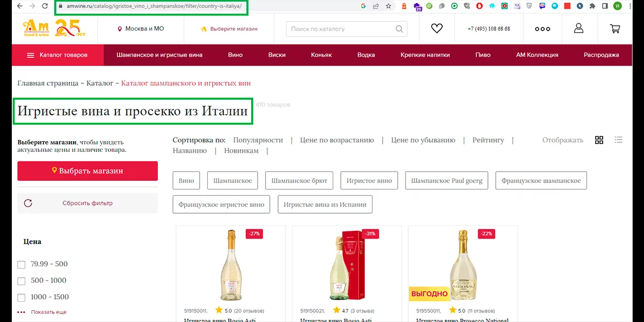Click the reset circular arrow icon
Image resolution: width=644 pixels, height=322 pixels.
click(x=28, y=203)
